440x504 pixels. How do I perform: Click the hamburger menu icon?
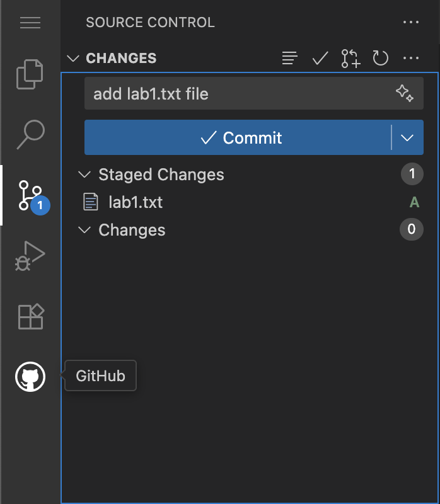click(30, 23)
